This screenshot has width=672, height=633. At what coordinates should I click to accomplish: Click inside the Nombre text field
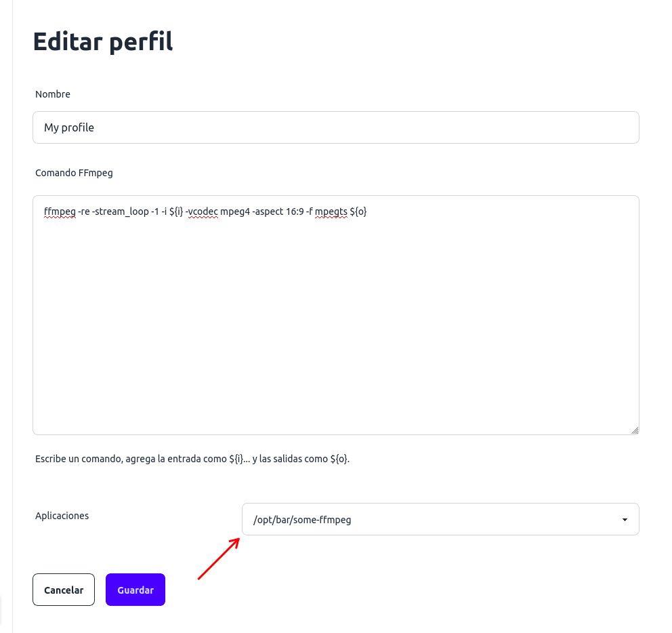coord(335,127)
